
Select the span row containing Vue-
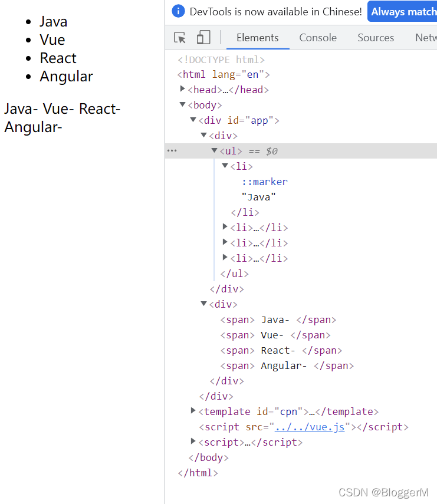pyautogui.click(x=275, y=335)
